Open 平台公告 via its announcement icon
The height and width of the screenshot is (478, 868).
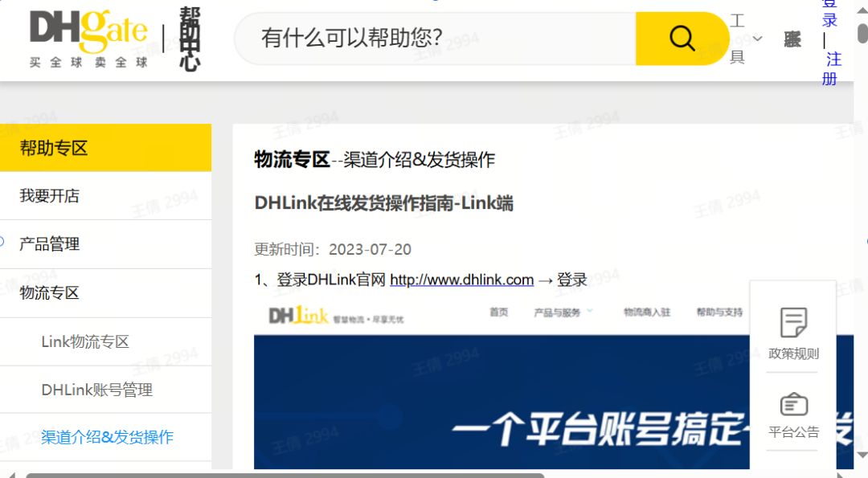(x=792, y=403)
